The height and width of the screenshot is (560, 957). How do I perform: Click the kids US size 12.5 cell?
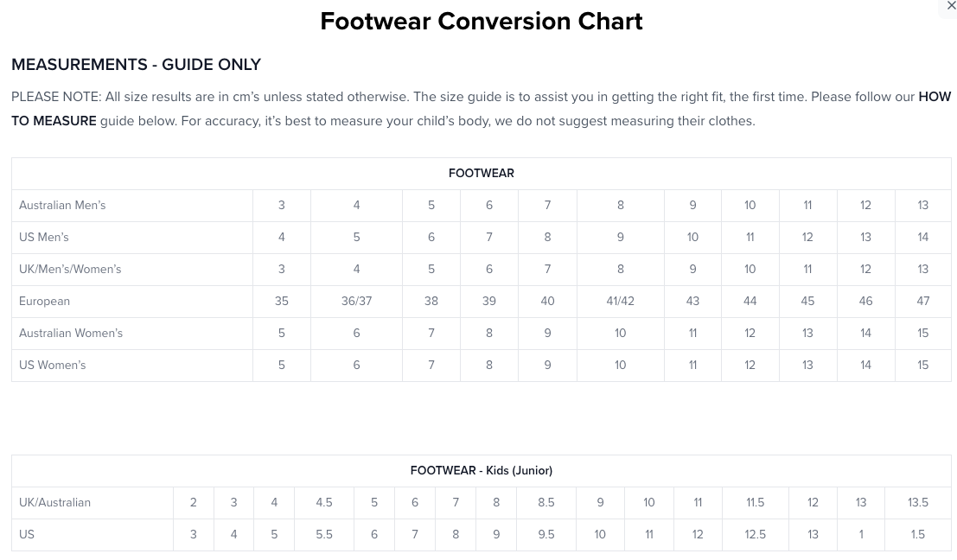755,535
